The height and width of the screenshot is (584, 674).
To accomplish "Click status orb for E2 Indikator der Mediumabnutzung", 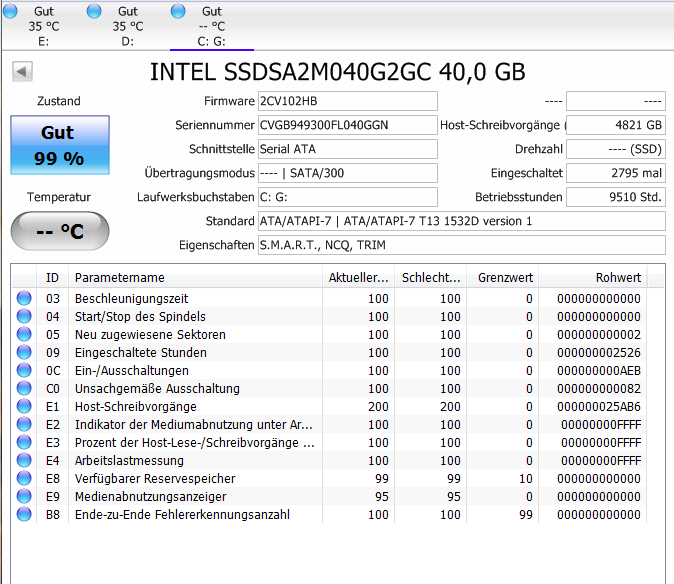I will [24, 425].
